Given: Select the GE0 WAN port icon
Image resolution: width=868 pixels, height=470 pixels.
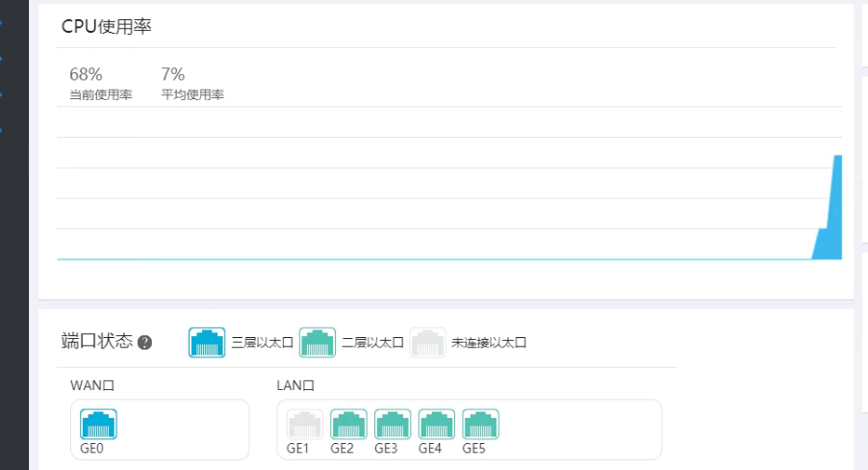Looking at the screenshot, I should (x=98, y=425).
